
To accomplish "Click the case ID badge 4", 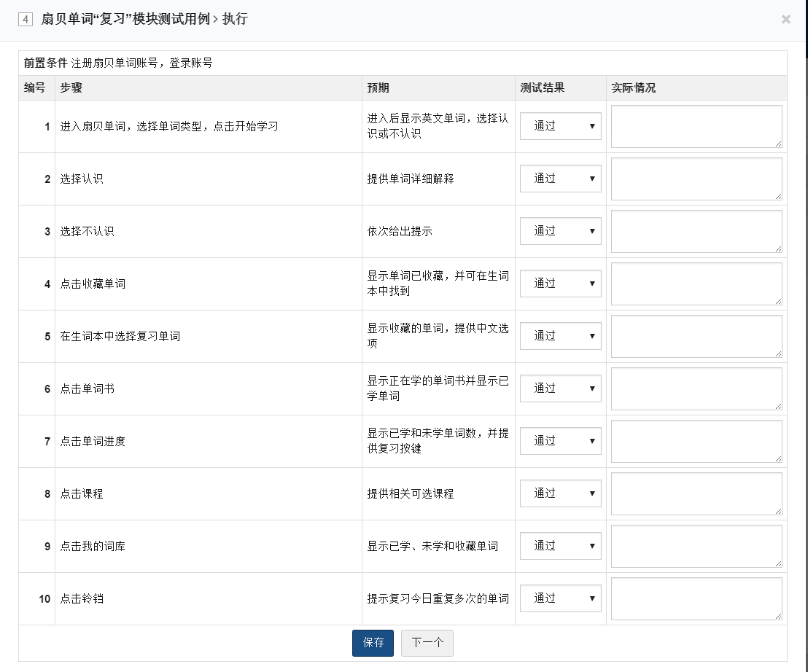I will 26,20.
